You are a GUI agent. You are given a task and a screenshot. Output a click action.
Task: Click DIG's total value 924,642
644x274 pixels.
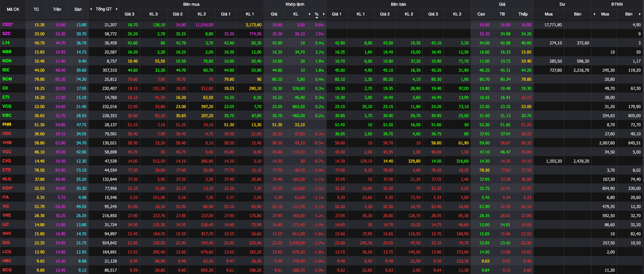[x=110, y=243]
